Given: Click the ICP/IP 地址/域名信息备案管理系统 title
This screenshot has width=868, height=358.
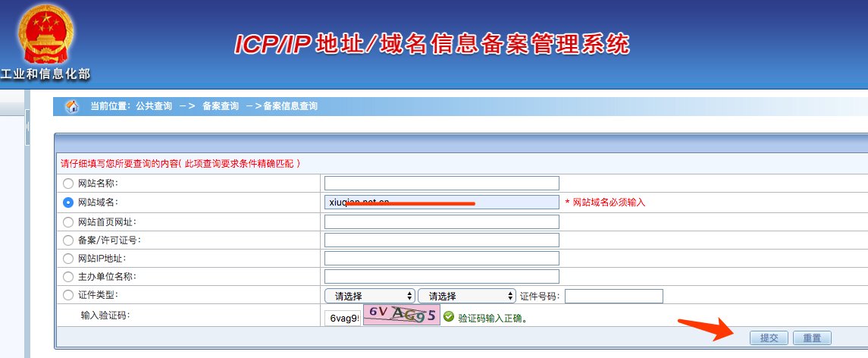Looking at the screenshot, I should 432,44.
